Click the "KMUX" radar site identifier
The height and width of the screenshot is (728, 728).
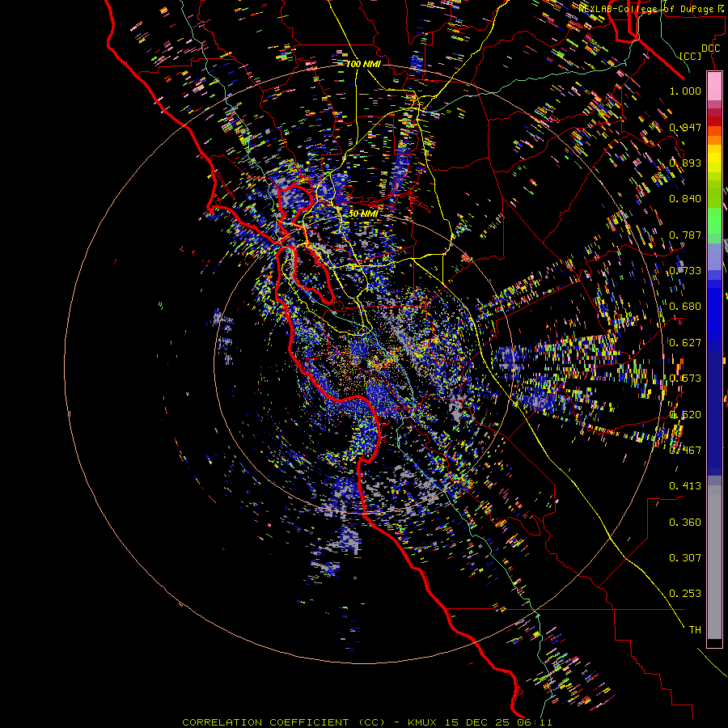(422, 722)
